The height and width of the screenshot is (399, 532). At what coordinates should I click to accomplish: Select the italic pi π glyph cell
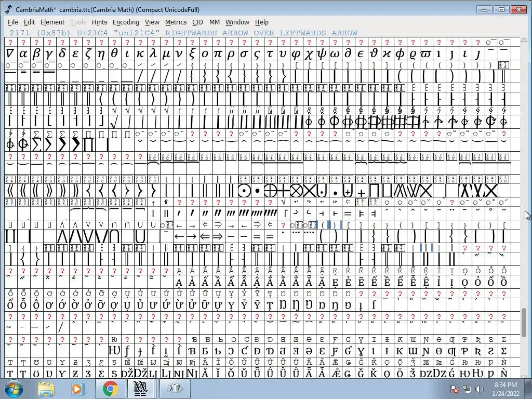coord(218,54)
